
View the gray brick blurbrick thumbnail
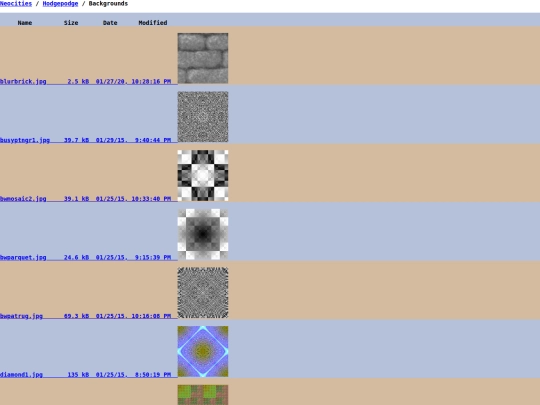[x=203, y=58]
